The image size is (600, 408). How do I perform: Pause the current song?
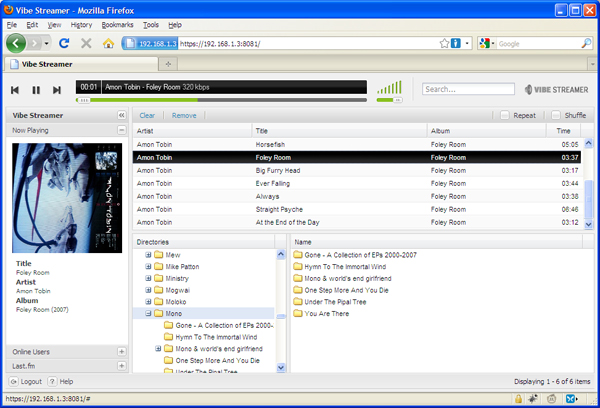pos(36,90)
